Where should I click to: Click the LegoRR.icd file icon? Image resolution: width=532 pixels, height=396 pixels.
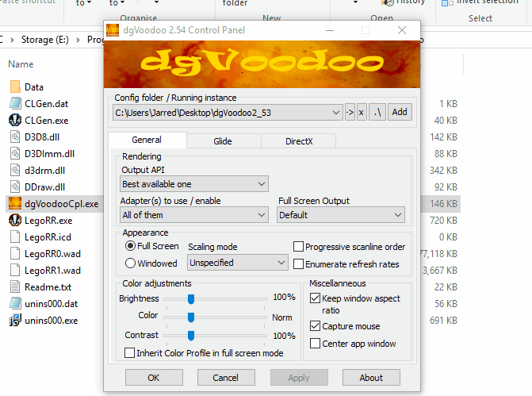point(15,236)
